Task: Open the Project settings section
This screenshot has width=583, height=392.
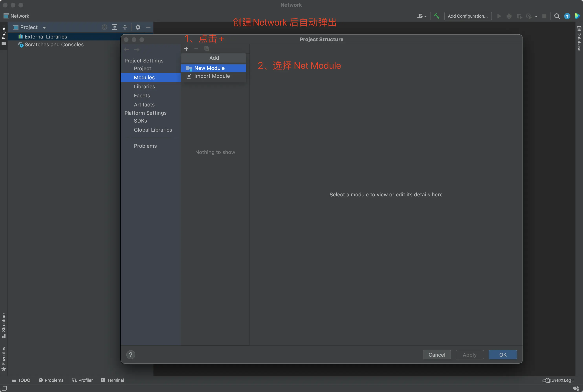Action: click(x=142, y=69)
